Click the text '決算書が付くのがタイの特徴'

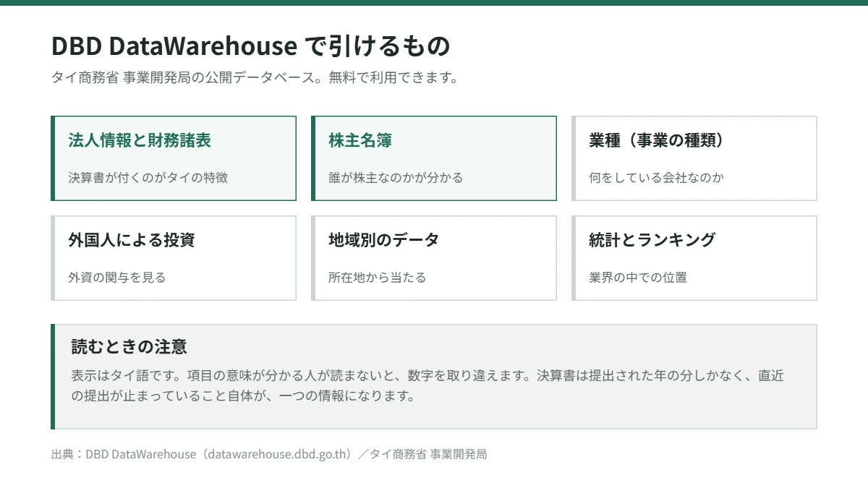148,177
